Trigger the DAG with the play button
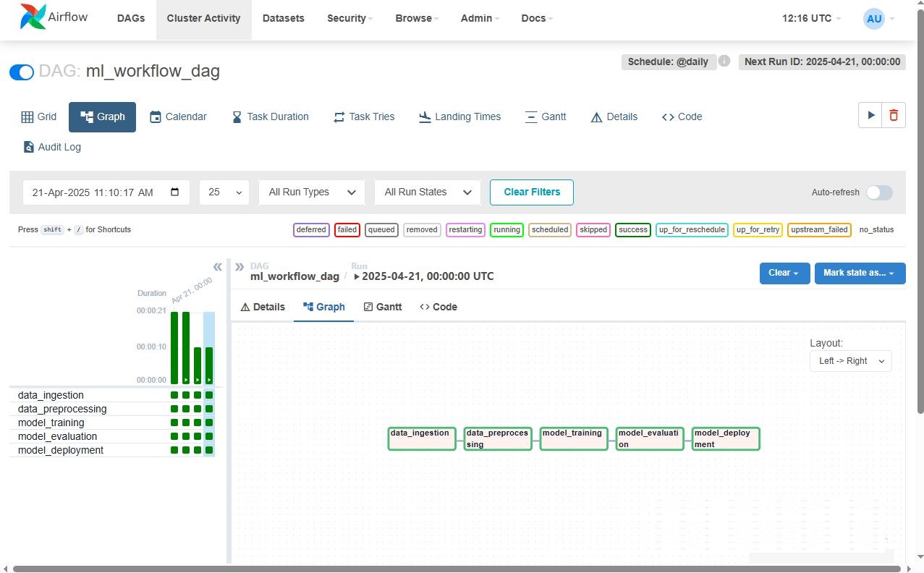This screenshot has height=573, width=924. [870, 115]
